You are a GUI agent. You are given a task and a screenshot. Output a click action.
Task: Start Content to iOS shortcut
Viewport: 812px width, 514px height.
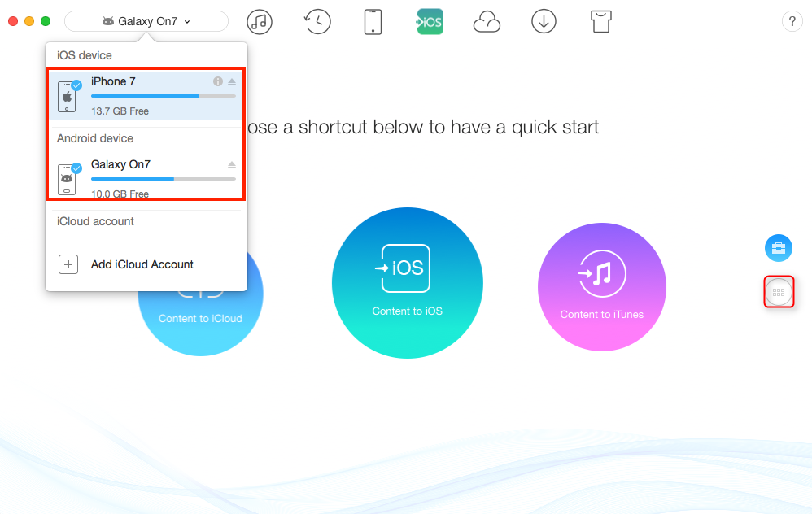pyautogui.click(x=407, y=283)
